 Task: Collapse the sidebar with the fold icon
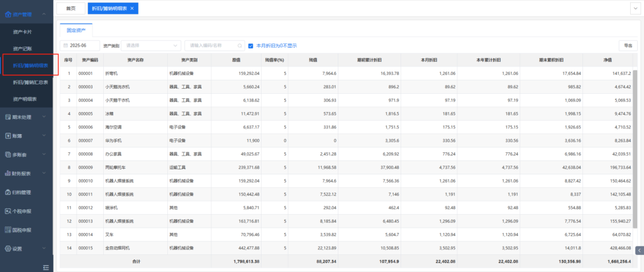tap(46, 268)
